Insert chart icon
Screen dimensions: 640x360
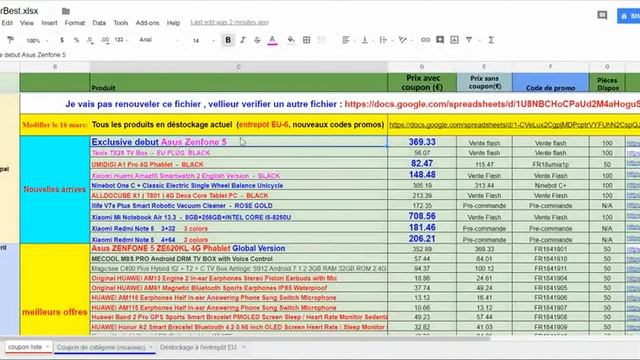pyautogui.click(x=454, y=40)
